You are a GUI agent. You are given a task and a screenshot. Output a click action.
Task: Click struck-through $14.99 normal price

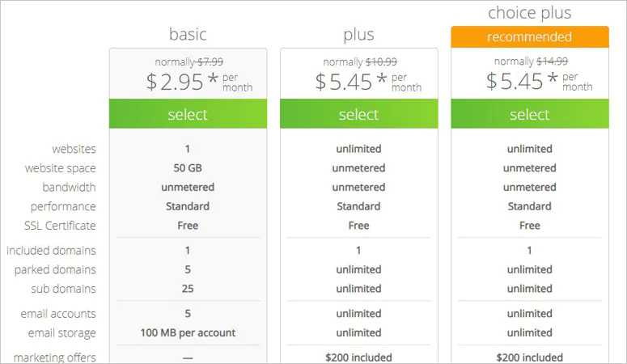coord(552,61)
